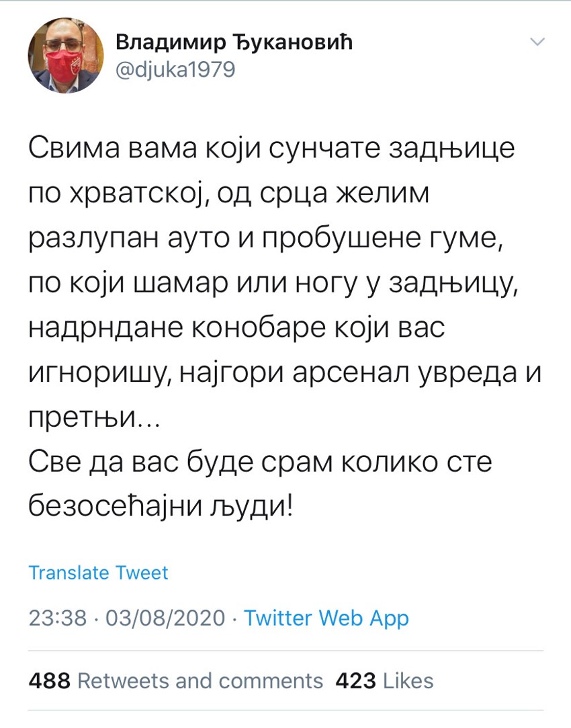The image size is (571, 728).
Task: Click the 488 retweet count number
Action: pos(50,680)
